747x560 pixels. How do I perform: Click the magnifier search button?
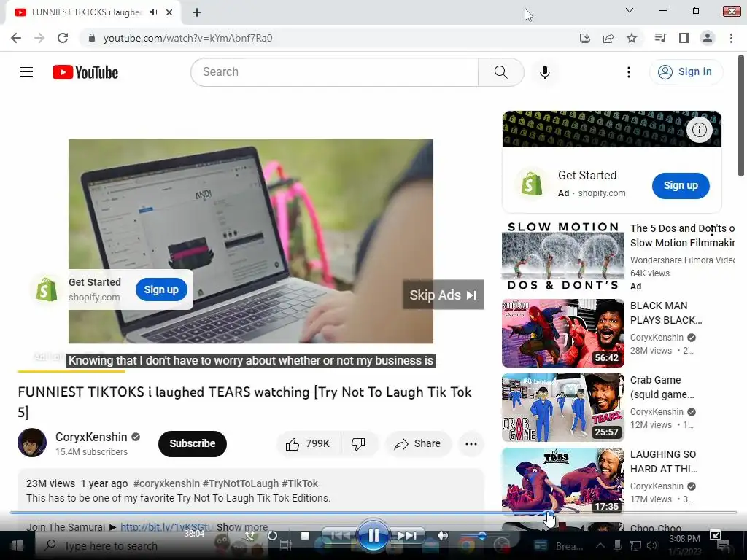point(500,72)
